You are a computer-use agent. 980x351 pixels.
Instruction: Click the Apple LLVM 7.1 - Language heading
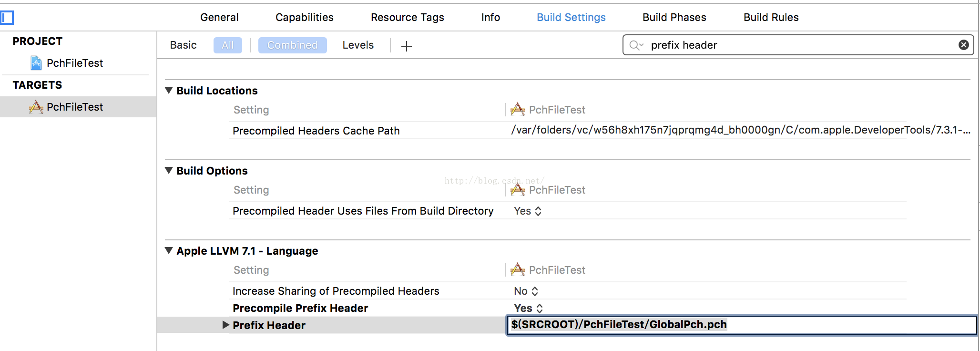pos(247,251)
